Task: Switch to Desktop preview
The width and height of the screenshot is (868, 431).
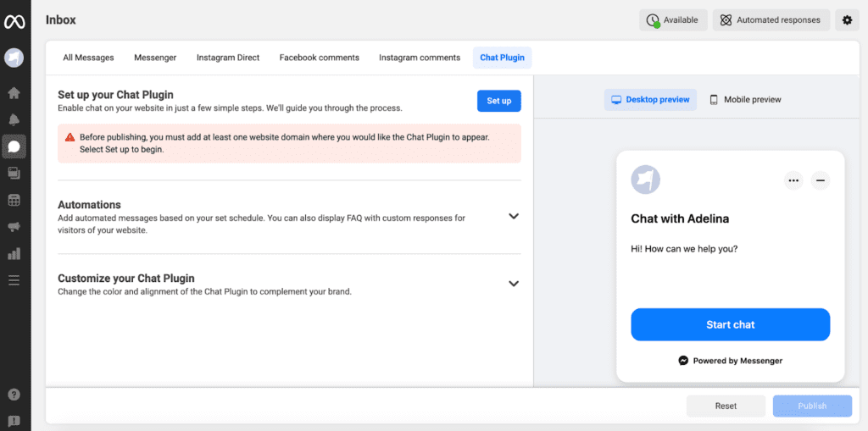Action: (x=650, y=100)
